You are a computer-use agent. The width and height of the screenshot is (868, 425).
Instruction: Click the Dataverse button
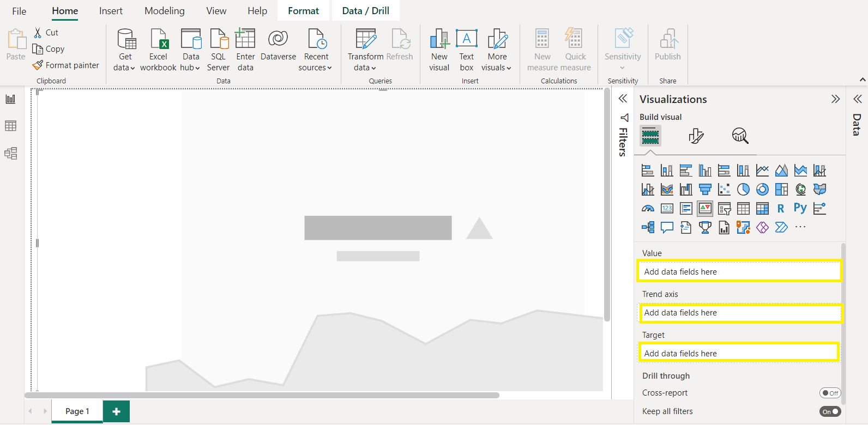pos(278,46)
